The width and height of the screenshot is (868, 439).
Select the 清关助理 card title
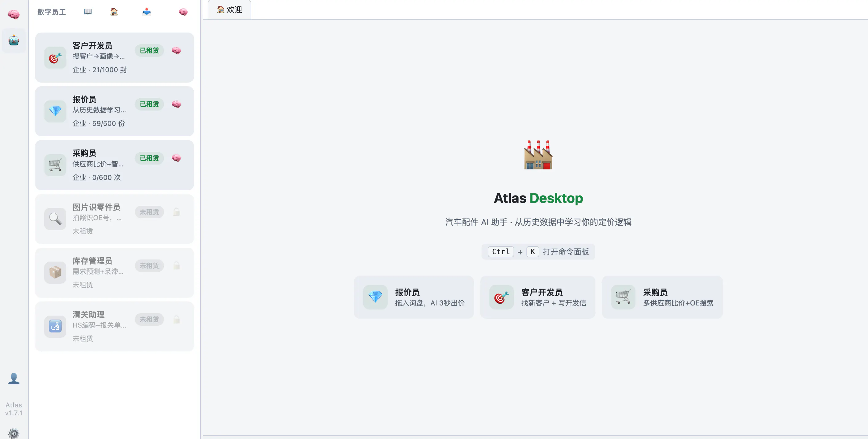tap(88, 314)
